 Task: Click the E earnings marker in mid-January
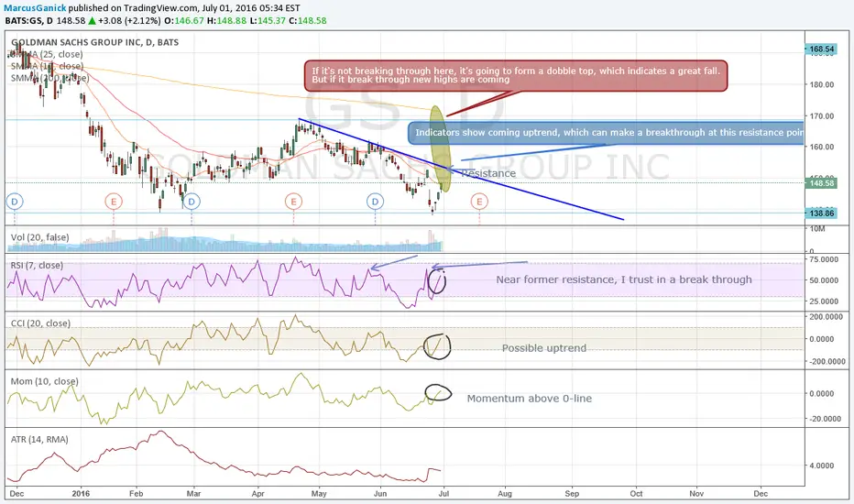tap(114, 202)
